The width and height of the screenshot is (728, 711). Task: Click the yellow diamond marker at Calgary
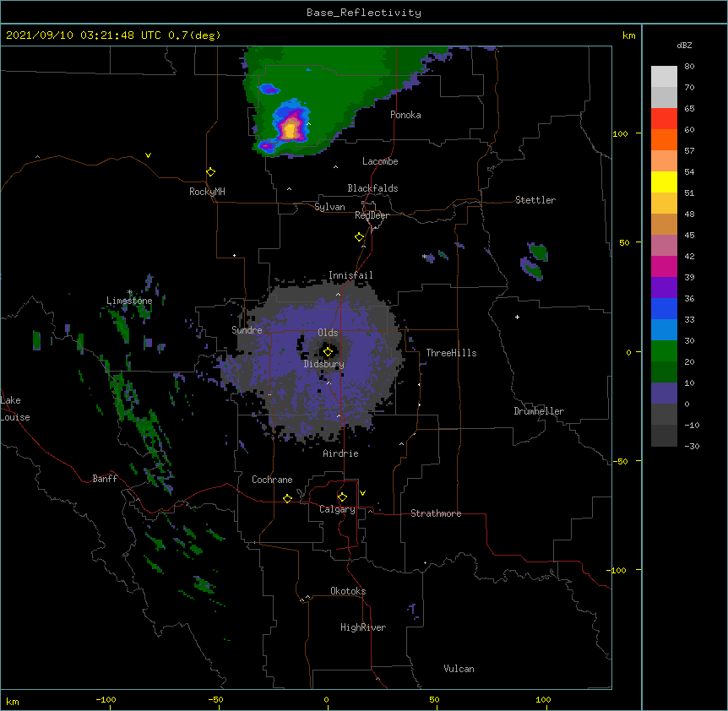tap(342, 497)
